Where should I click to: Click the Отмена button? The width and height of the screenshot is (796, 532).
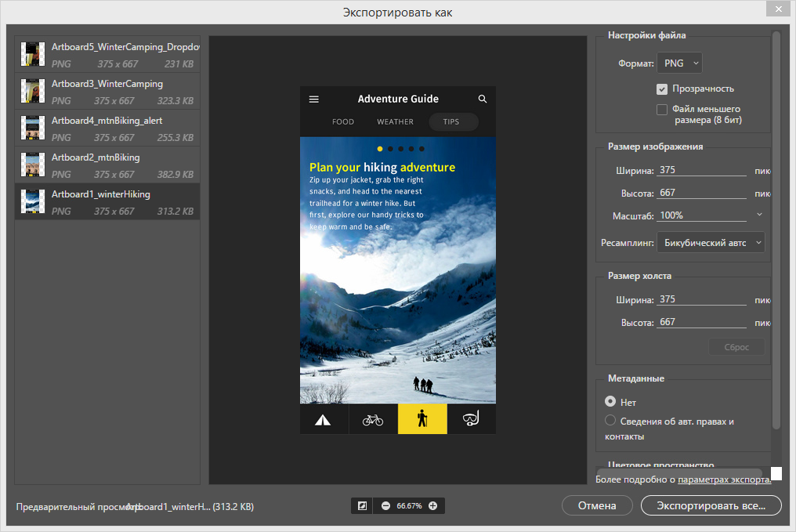[597, 505]
